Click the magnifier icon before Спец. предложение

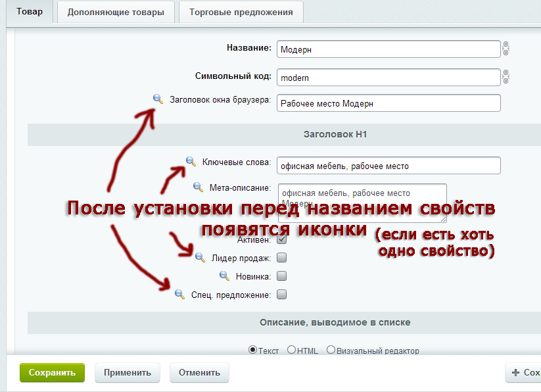[x=181, y=294]
